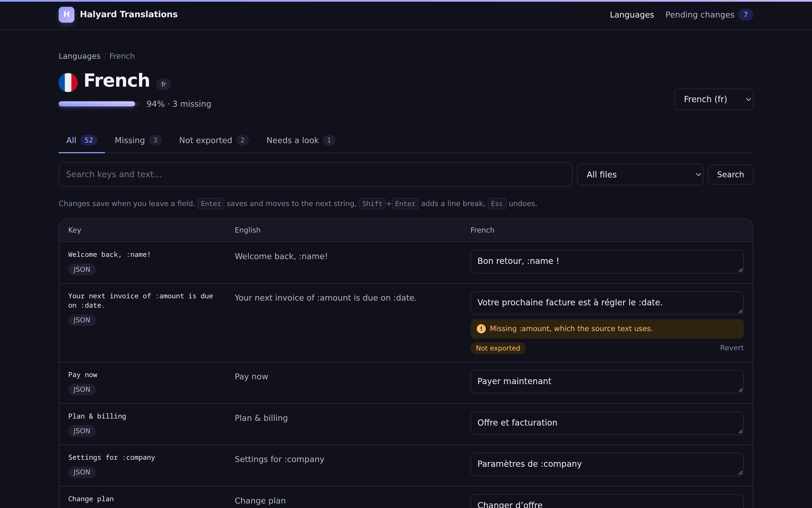This screenshot has width=812, height=508.
Task: Click the '94% · 3 missing' status text
Action: 179,104
